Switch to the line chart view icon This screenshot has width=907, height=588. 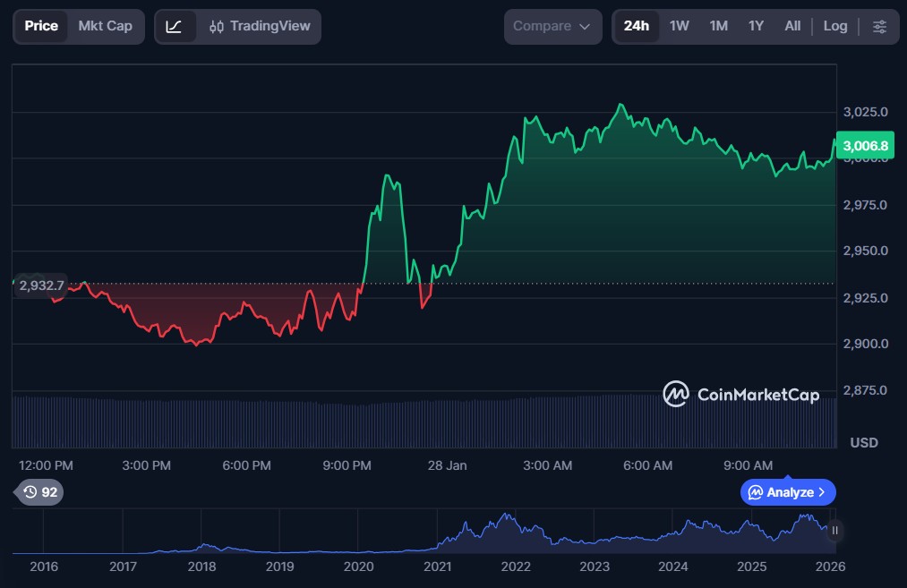click(x=174, y=26)
